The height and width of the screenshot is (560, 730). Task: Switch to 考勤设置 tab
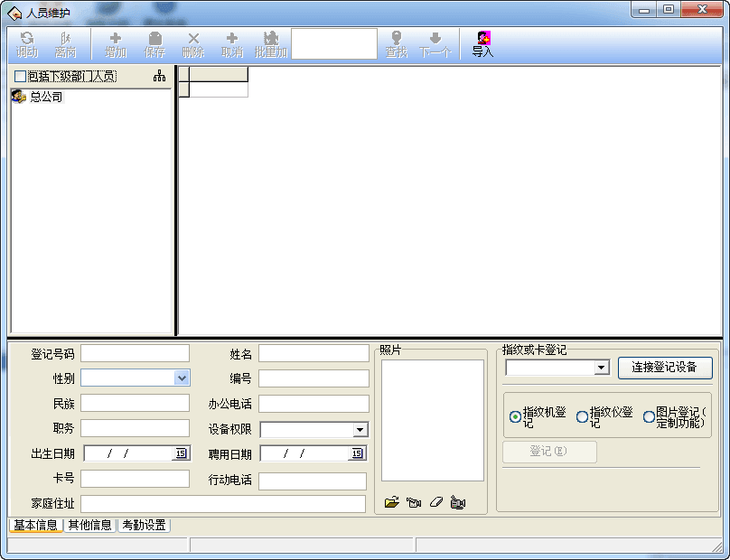(144, 525)
